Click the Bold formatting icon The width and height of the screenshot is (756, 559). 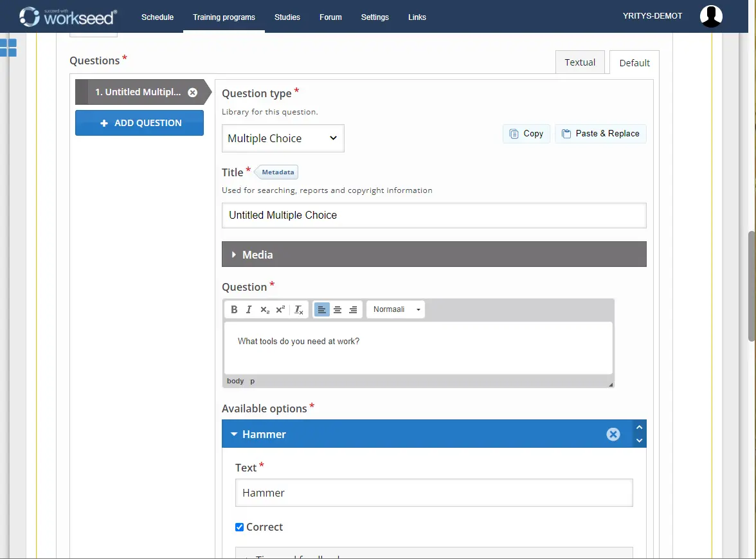(x=234, y=309)
